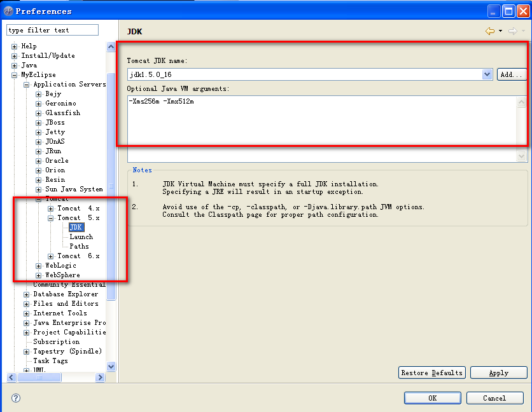The height and width of the screenshot is (412, 532).
Task: Select the Launch item under Tomcat 5.x
Action: click(x=81, y=237)
